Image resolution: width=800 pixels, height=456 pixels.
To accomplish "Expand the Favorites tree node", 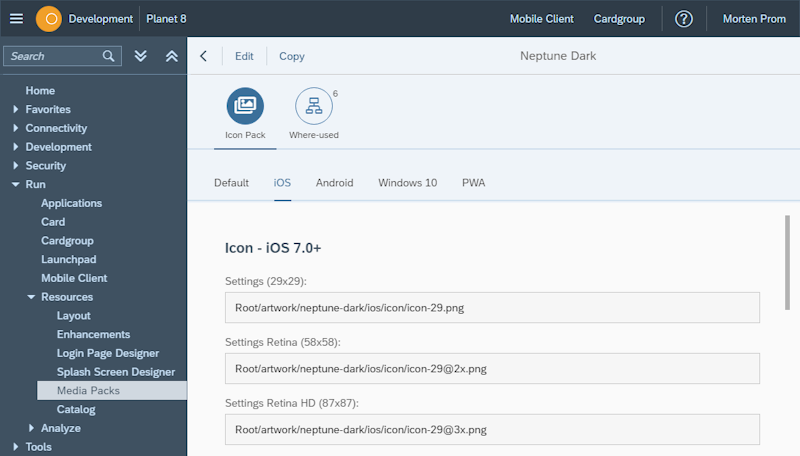I will point(16,109).
